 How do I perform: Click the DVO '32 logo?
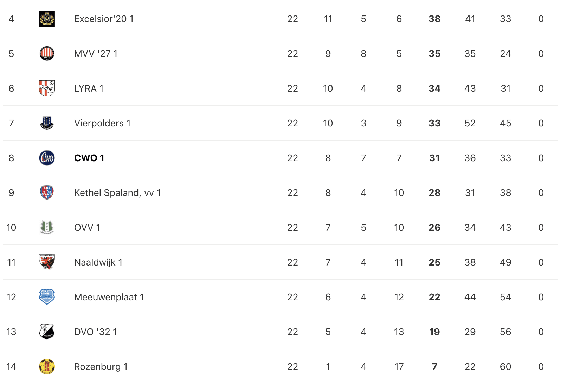pyautogui.click(x=47, y=332)
